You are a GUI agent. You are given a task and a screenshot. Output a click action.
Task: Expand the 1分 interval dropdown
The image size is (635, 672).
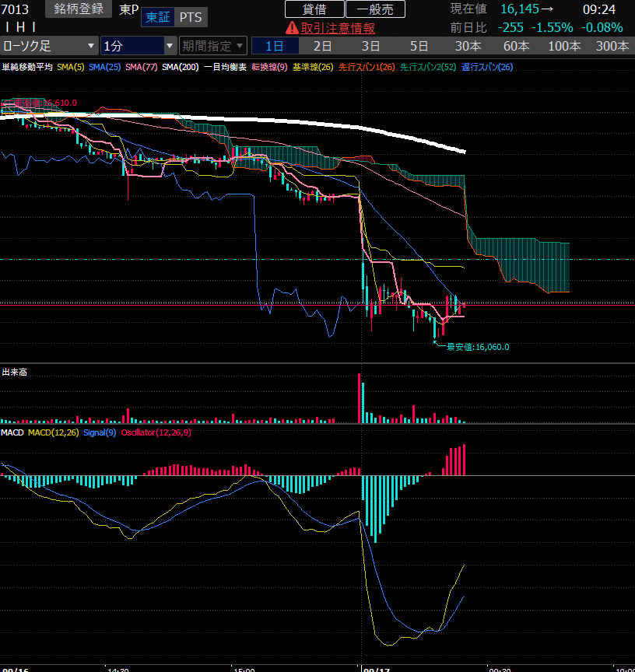(139, 46)
